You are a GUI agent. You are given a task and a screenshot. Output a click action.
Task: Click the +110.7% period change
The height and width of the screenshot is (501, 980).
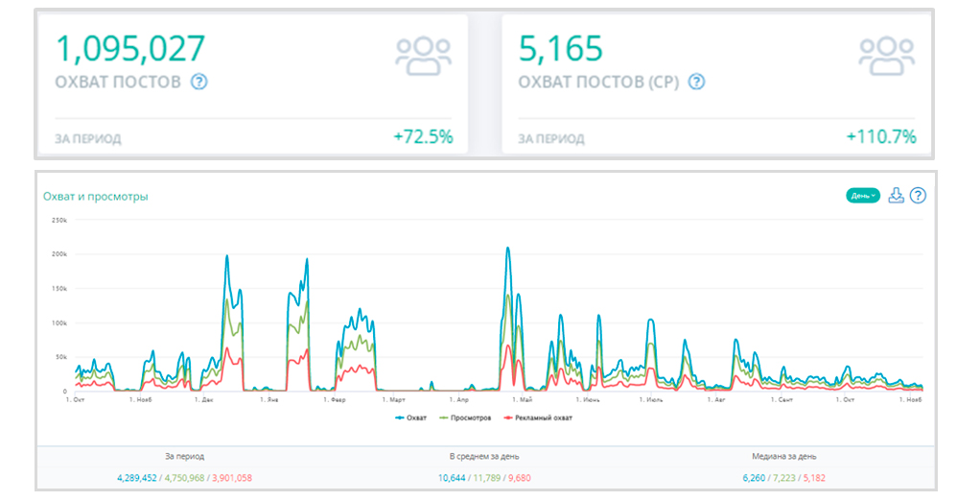click(x=880, y=136)
